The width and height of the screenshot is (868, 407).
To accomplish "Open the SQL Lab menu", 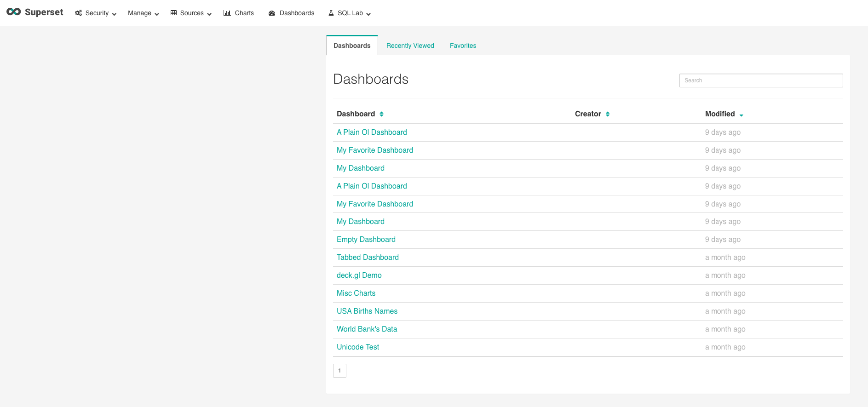I will point(350,13).
